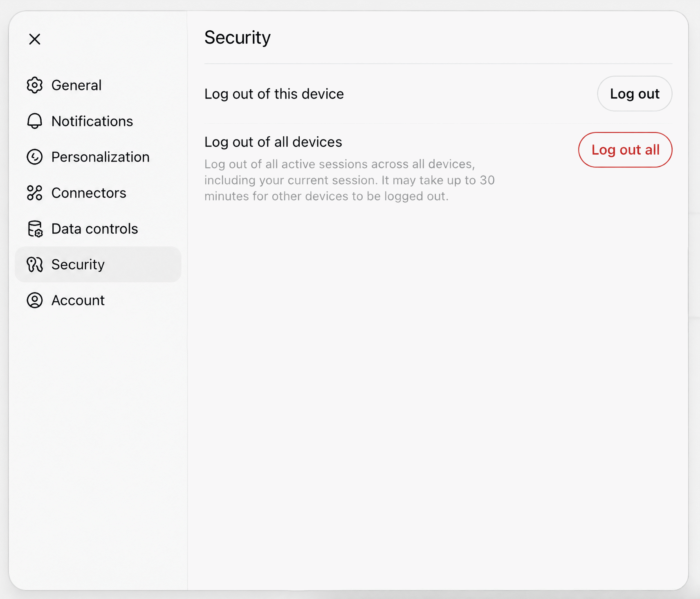
Task: Click the Security keys icon
Action: click(x=35, y=264)
